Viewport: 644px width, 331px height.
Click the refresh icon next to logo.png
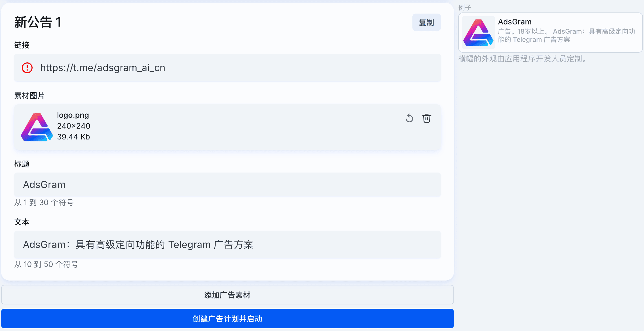tap(409, 118)
